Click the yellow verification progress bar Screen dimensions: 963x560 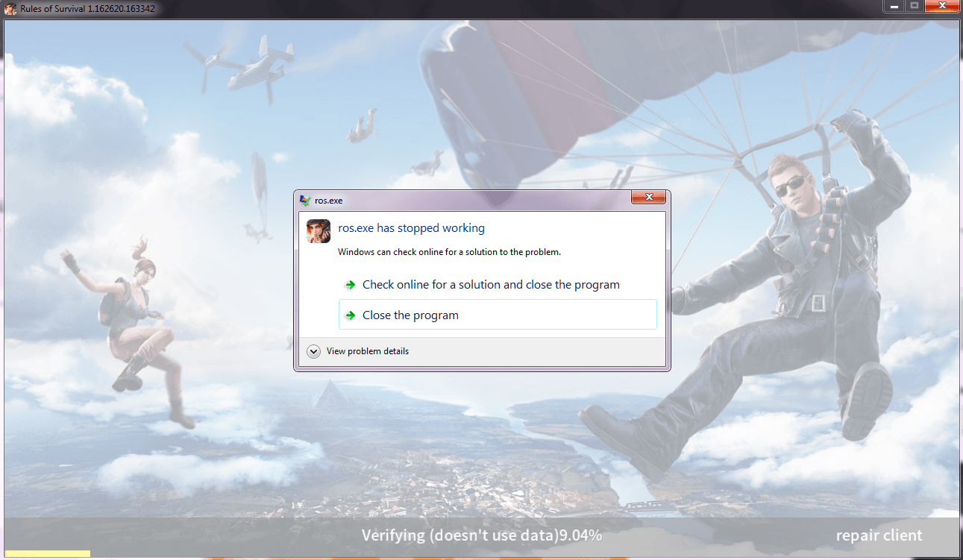48,554
